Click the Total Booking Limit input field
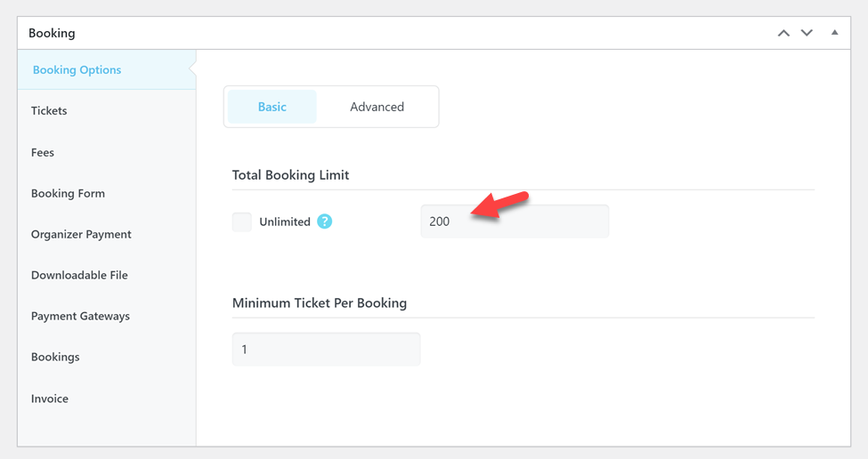This screenshot has width=868, height=459. 515,221
